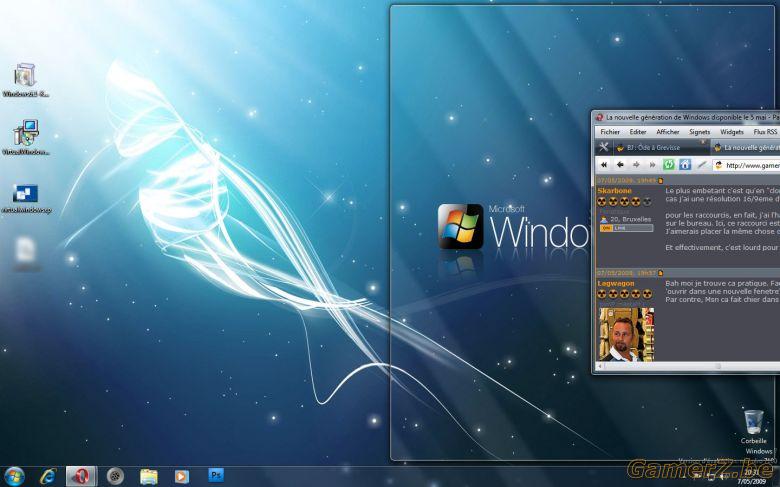780x487 pixels.
Task: Open Skarbone user profile link
Action: tap(614, 191)
